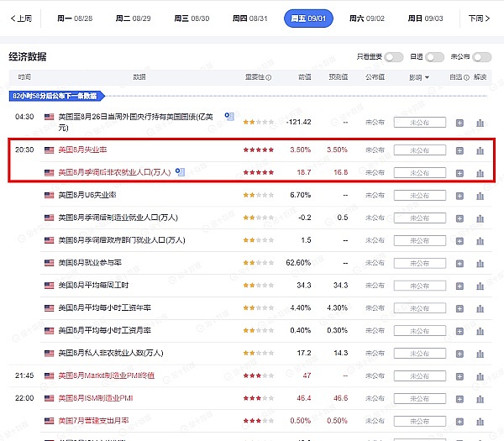Viewport: 504px width, 441px height.
Task: Sort by the 重要性 column header
Action: click(258, 77)
